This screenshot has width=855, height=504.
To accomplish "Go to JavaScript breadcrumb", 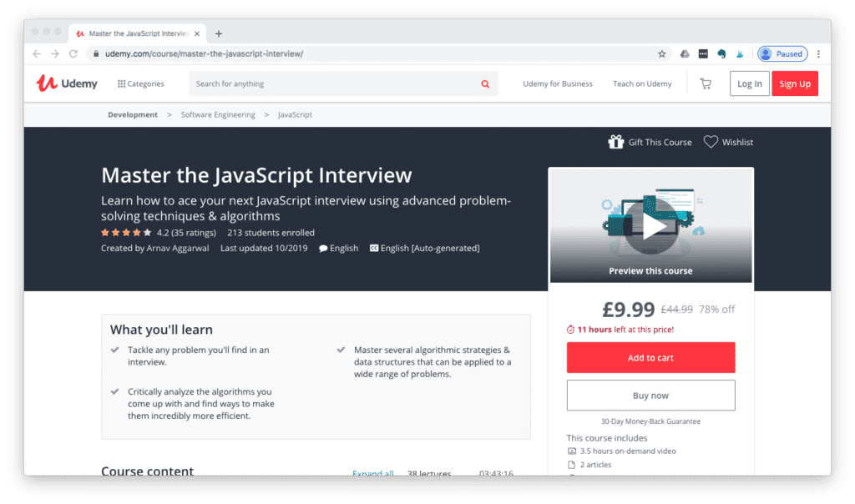I will click(295, 114).
